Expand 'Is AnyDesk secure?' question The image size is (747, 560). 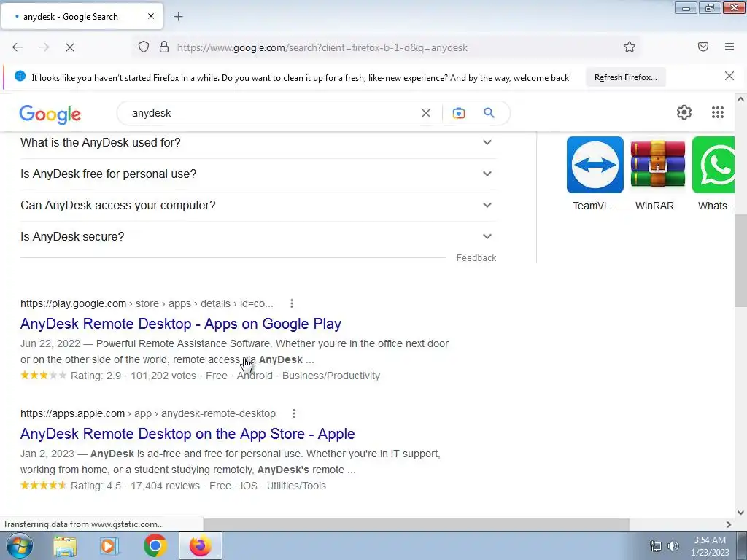[258, 237]
